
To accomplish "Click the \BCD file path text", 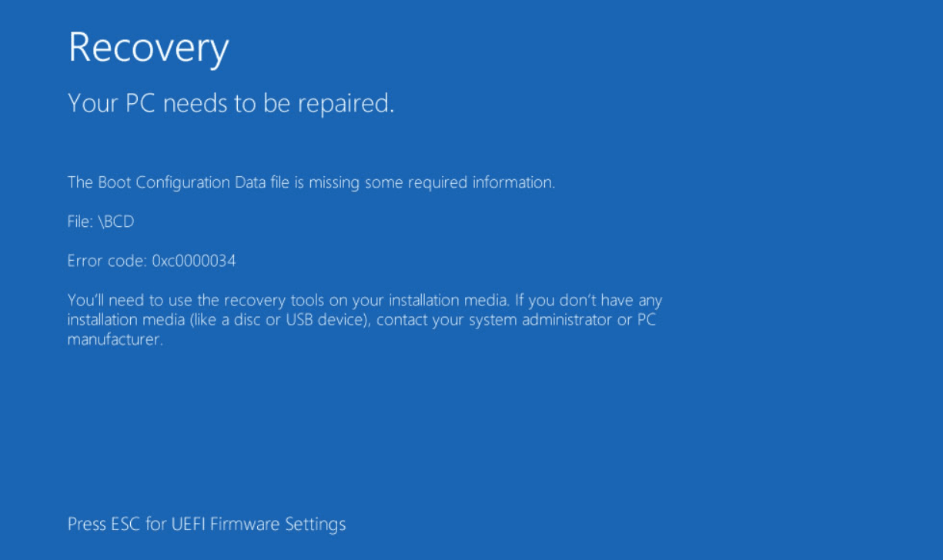I will pyautogui.click(x=116, y=222).
